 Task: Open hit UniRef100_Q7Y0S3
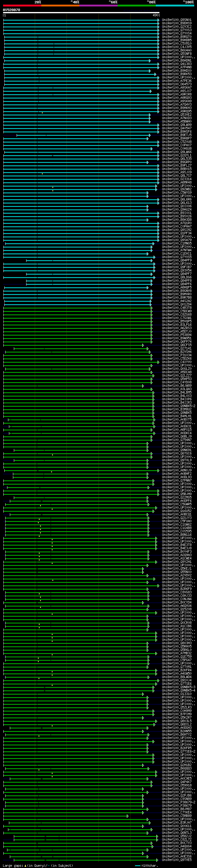click(177, 30)
